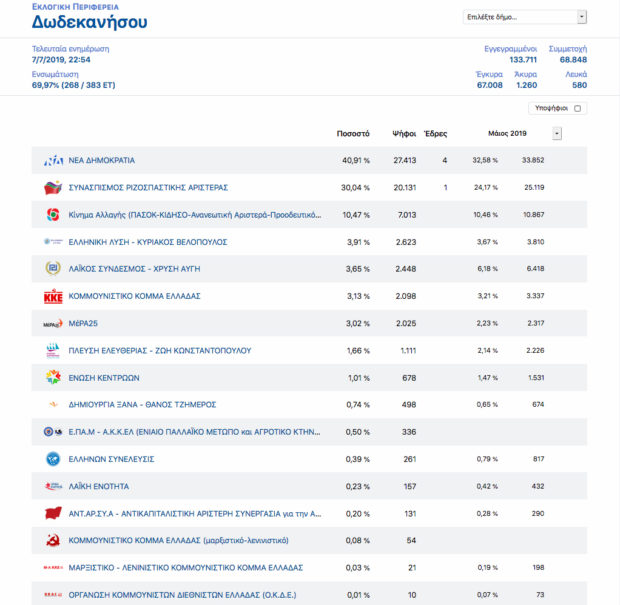620x605 pixels.
Task: Click the 33.852 May votes value
Action: click(533, 160)
